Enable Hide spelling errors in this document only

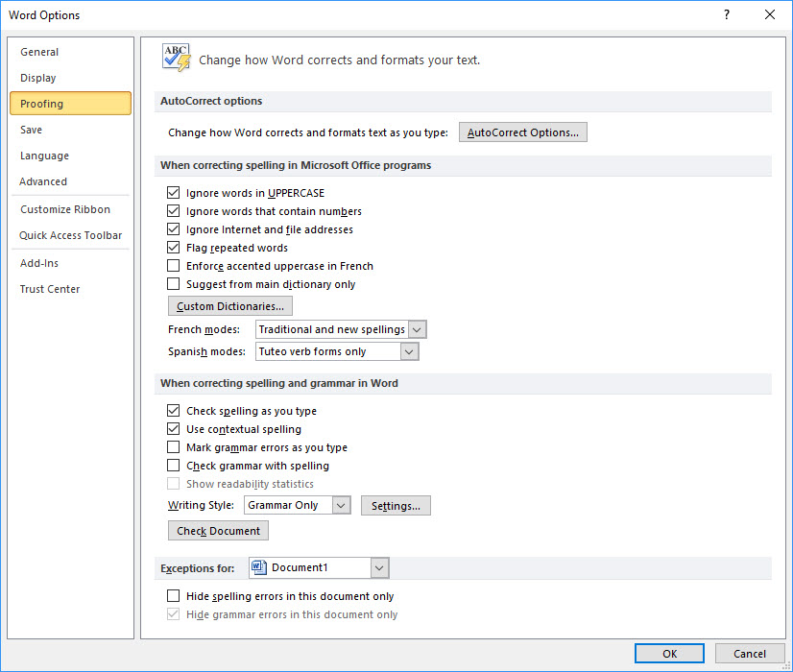[174, 595]
